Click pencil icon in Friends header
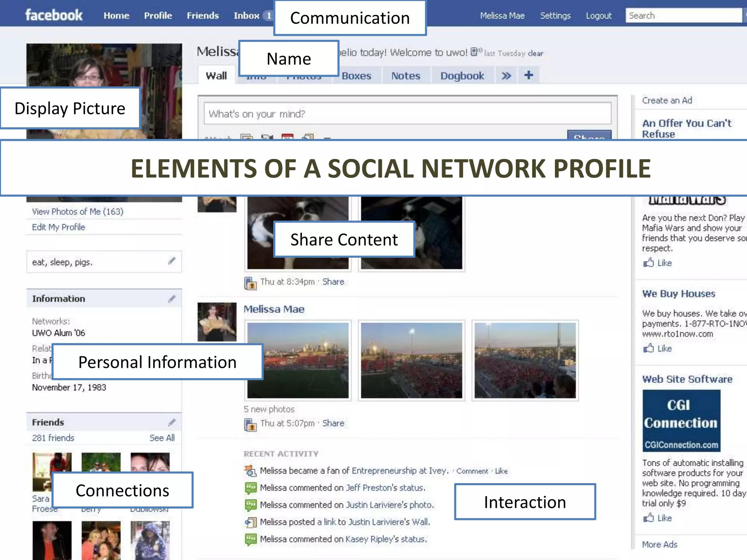This screenshot has width=747, height=560. click(x=172, y=423)
